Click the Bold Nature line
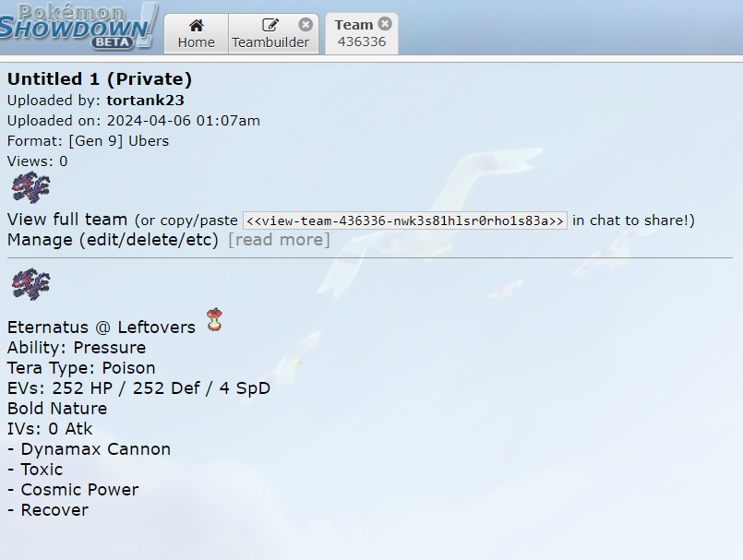Viewport: 743px width, 560px height. (x=57, y=409)
